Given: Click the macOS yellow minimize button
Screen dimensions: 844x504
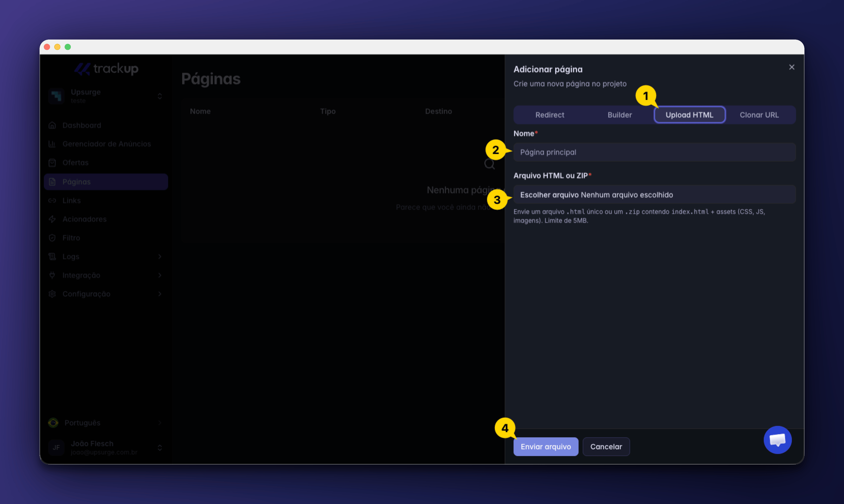Looking at the screenshot, I should 57,47.
